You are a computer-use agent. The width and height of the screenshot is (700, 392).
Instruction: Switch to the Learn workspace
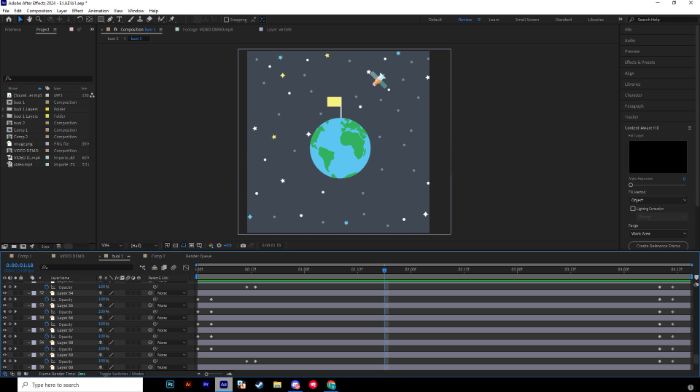[x=494, y=20]
